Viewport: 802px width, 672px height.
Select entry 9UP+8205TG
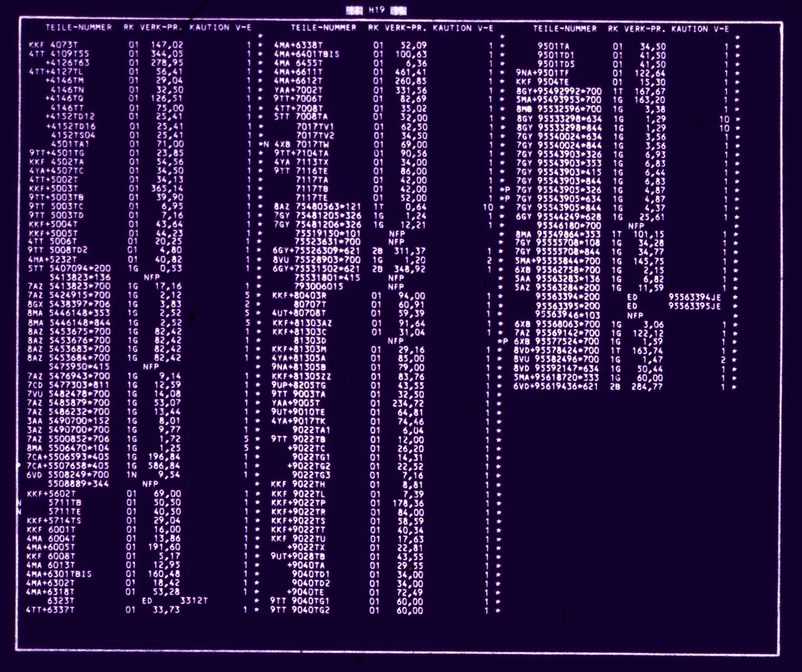click(299, 386)
